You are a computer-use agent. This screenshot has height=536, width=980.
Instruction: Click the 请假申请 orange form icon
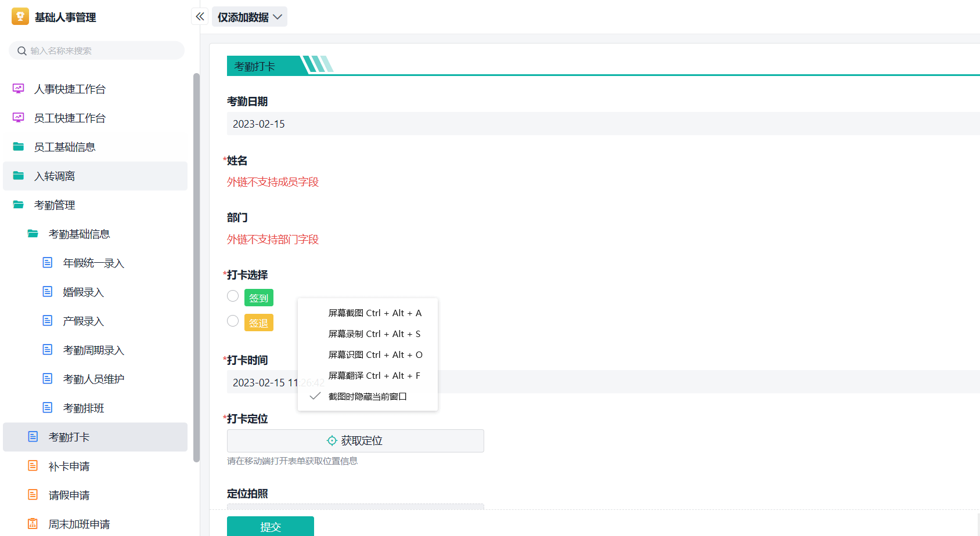point(33,495)
